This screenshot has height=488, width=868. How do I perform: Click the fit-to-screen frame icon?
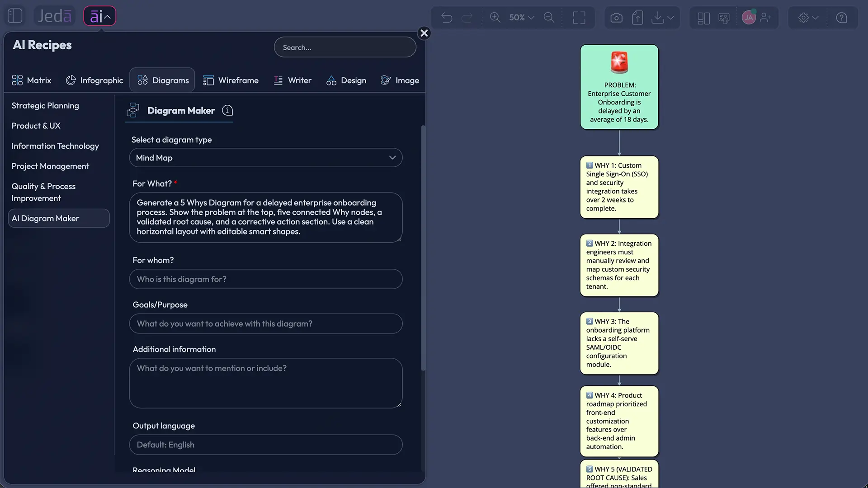(x=579, y=18)
